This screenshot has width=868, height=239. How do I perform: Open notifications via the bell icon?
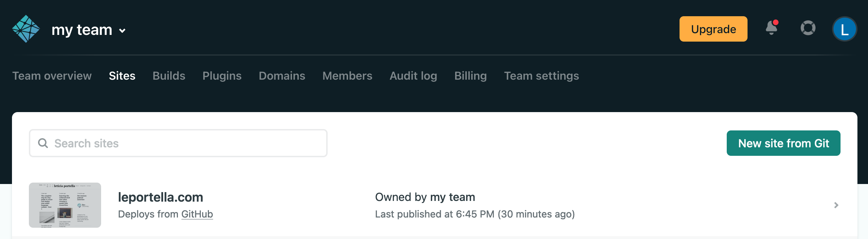tap(771, 29)
